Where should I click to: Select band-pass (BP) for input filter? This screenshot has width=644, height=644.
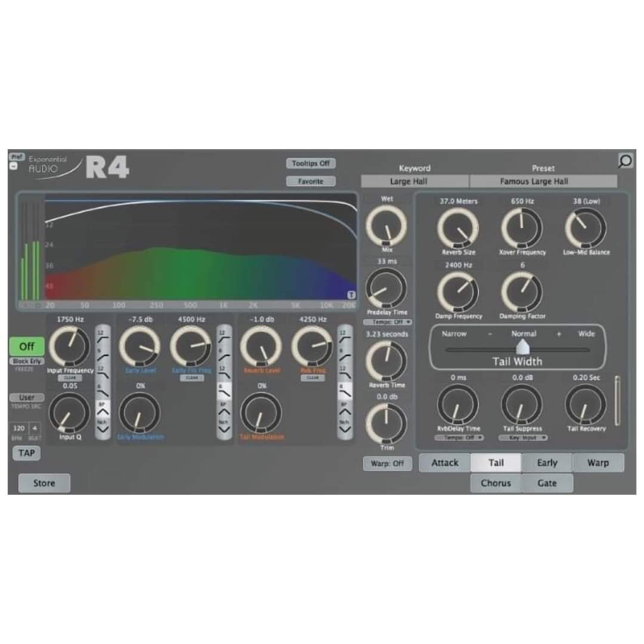coord(103,409)
